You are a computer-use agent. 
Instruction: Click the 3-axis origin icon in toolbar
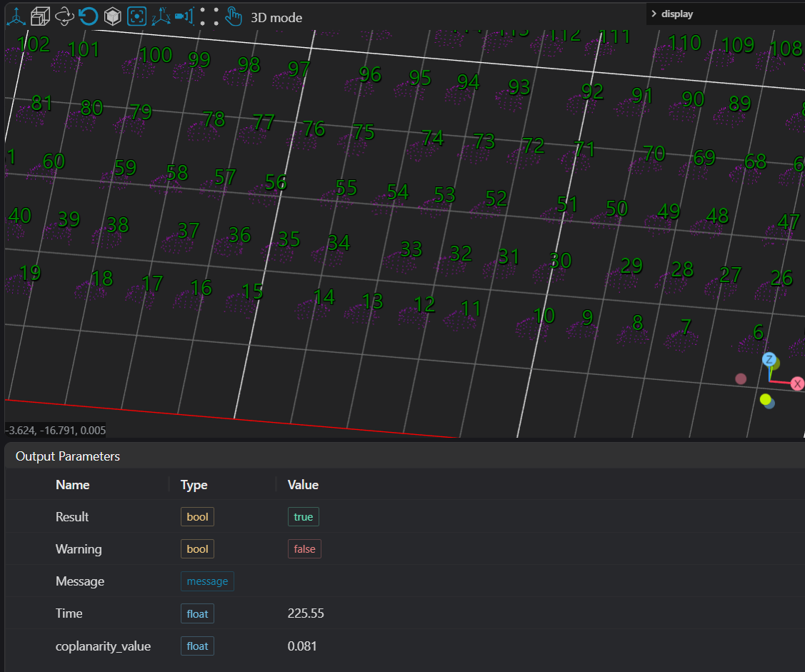(x=16, y=16)
